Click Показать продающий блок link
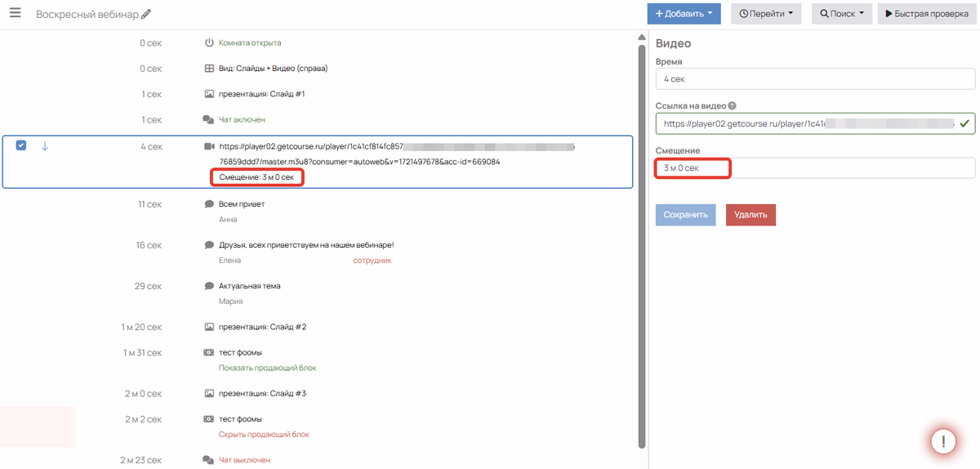980x469 pixels. click(267, 368)
